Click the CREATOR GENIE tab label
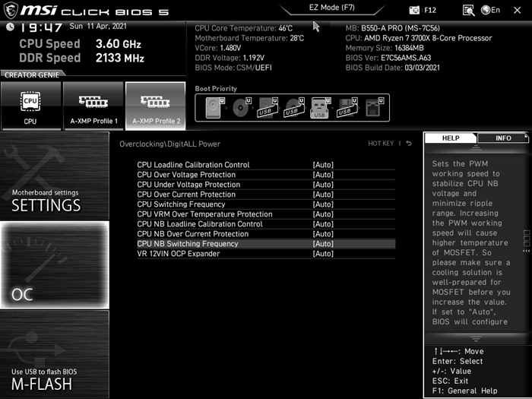The image size is (532, 399). (32, 75)
